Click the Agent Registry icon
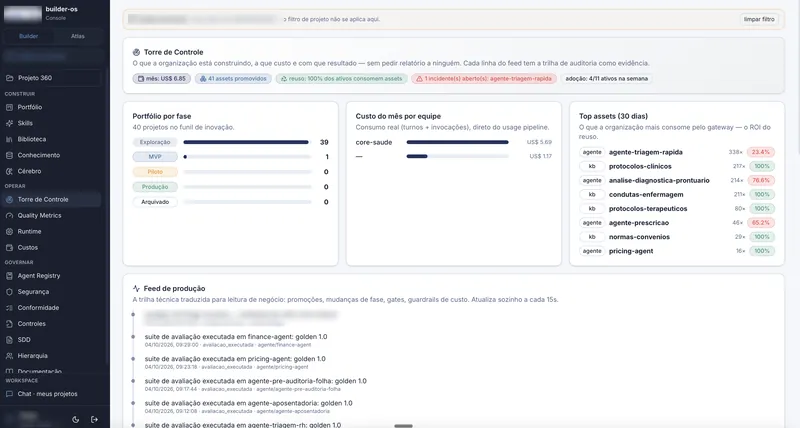 [x=9, y=275]
